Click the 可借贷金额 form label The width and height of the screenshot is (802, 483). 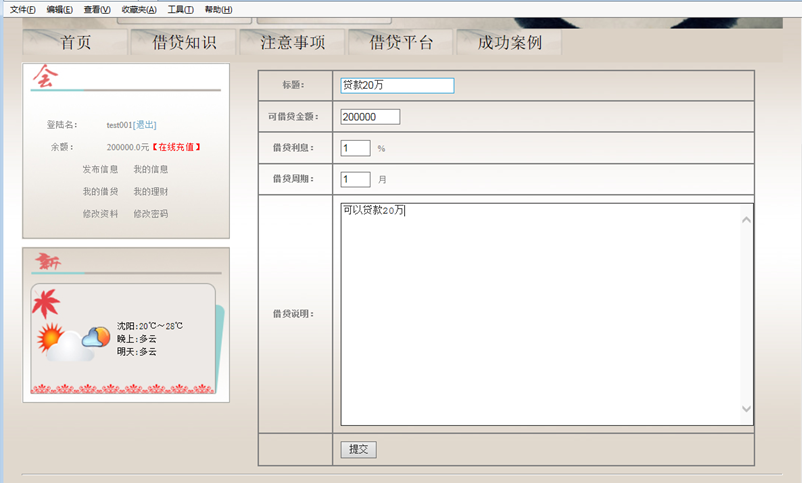coord(294,117)
